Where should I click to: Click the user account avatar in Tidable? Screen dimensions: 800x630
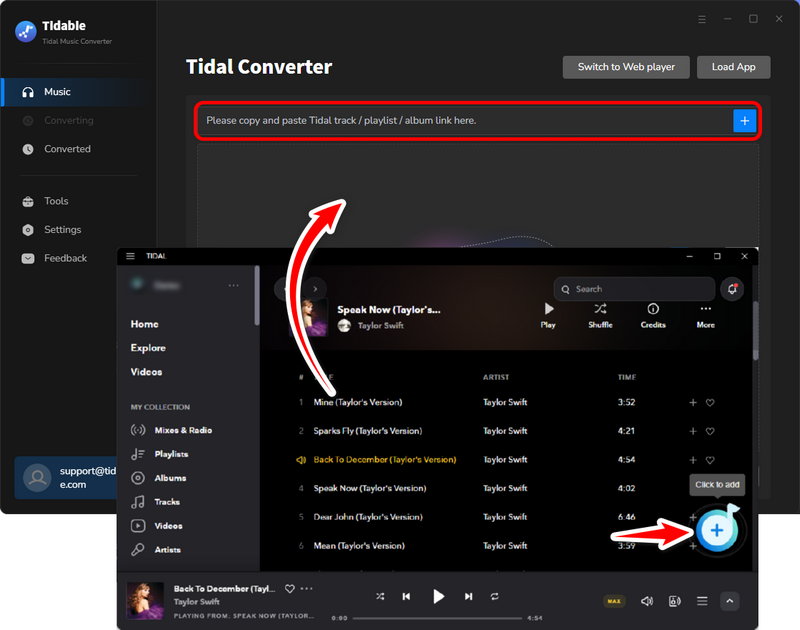point(37,477)
